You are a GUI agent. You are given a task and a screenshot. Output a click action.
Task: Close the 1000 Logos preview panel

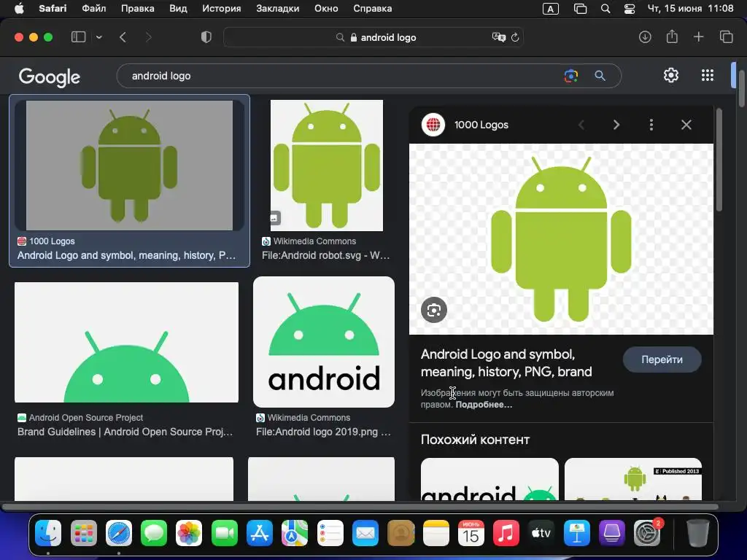pyautogui.click(x=686, y=125)
